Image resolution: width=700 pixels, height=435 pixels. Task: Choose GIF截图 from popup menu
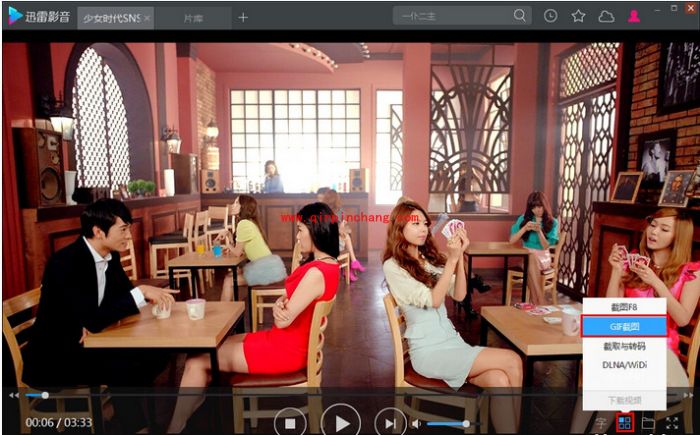coord(624,326)
